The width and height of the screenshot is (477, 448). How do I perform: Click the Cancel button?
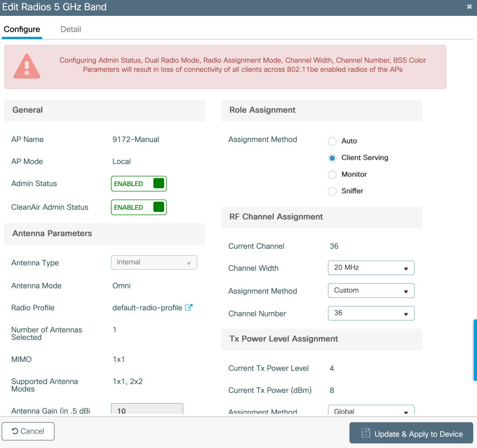pos(28,431)
